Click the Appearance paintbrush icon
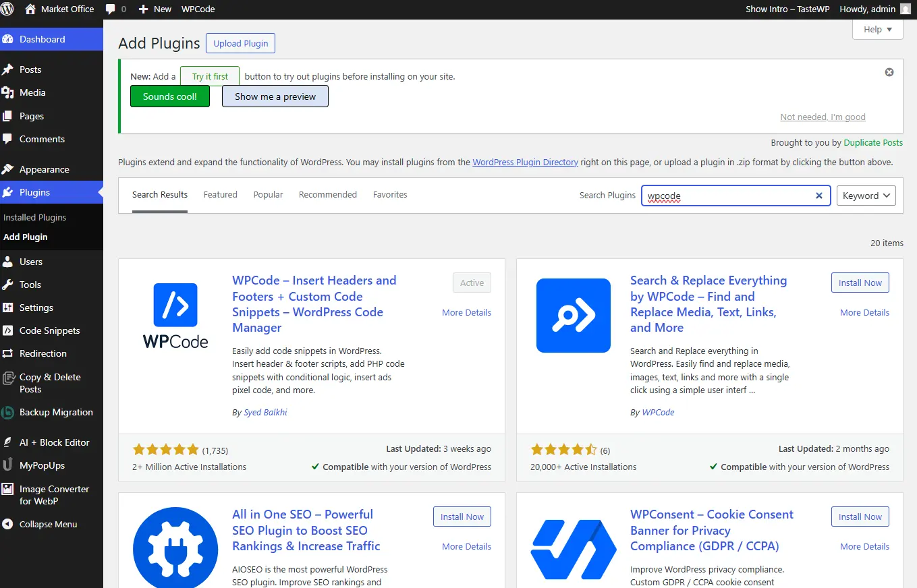 pos(8,169)
